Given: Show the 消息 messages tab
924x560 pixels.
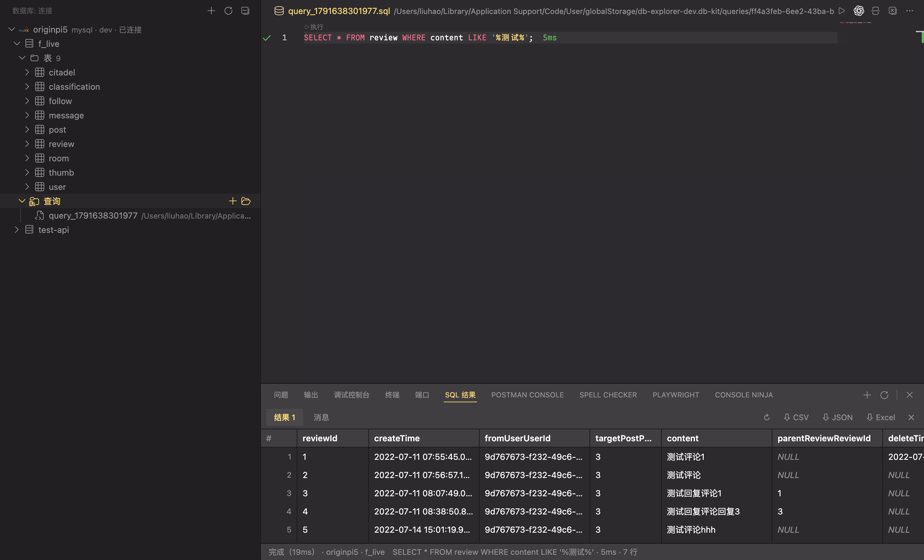Looking at the screenshot, I should coord(321,418).
